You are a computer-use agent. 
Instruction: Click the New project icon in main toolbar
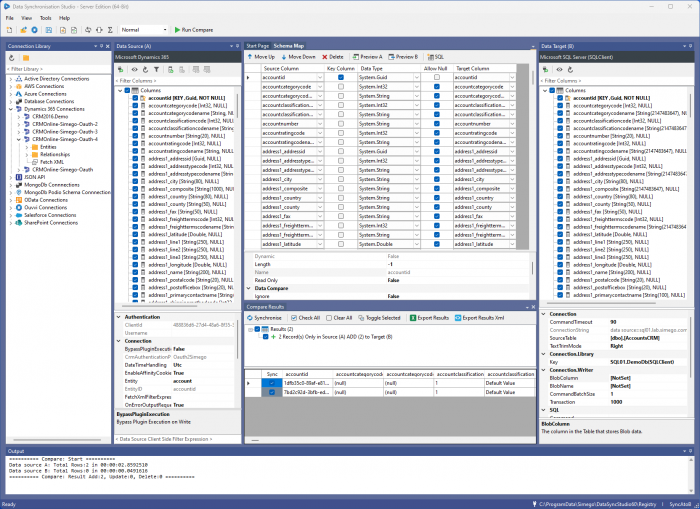coord(9,30)
